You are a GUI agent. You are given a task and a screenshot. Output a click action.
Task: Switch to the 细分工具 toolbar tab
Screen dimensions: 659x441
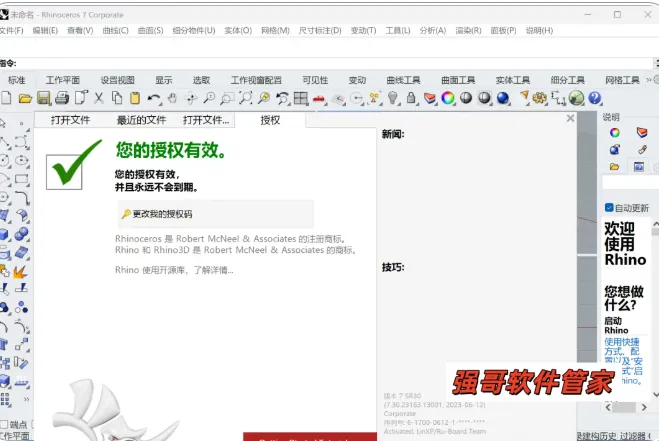coord(567,80)
